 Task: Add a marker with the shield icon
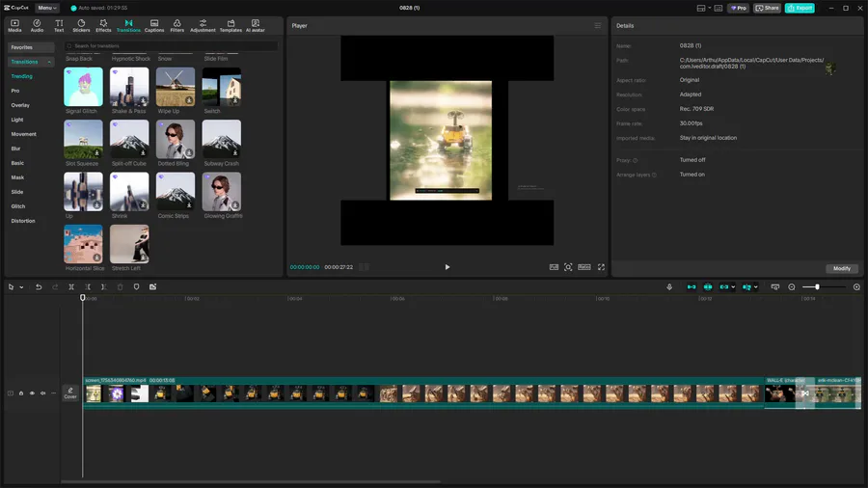pyautogui.click(x=136, y=286)
